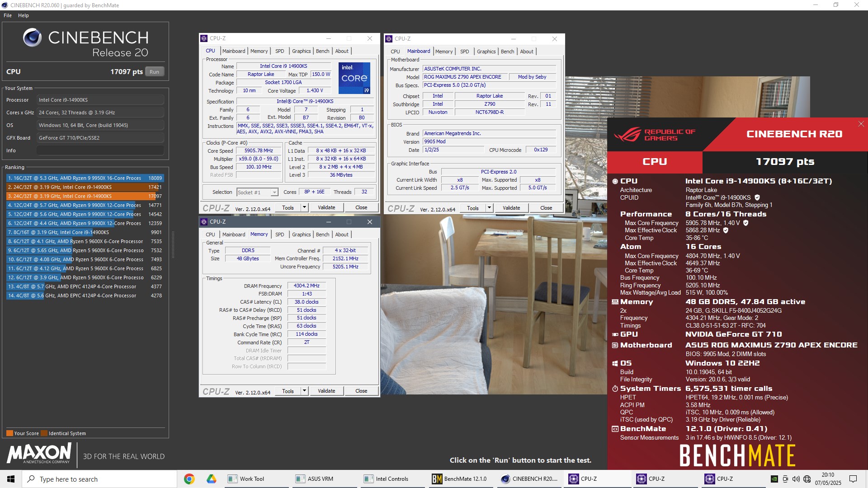Click the BenchMate section icon in panel

pyautogui.click(x=615, y=429)
